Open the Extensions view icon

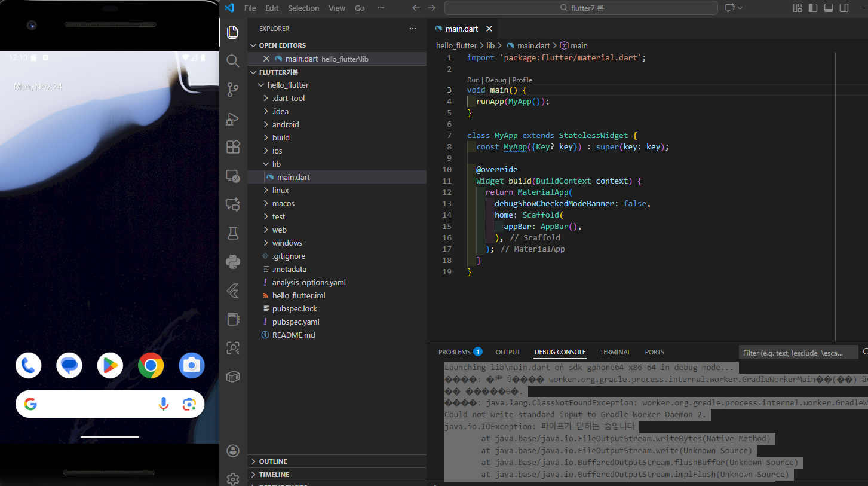[233, 147]
